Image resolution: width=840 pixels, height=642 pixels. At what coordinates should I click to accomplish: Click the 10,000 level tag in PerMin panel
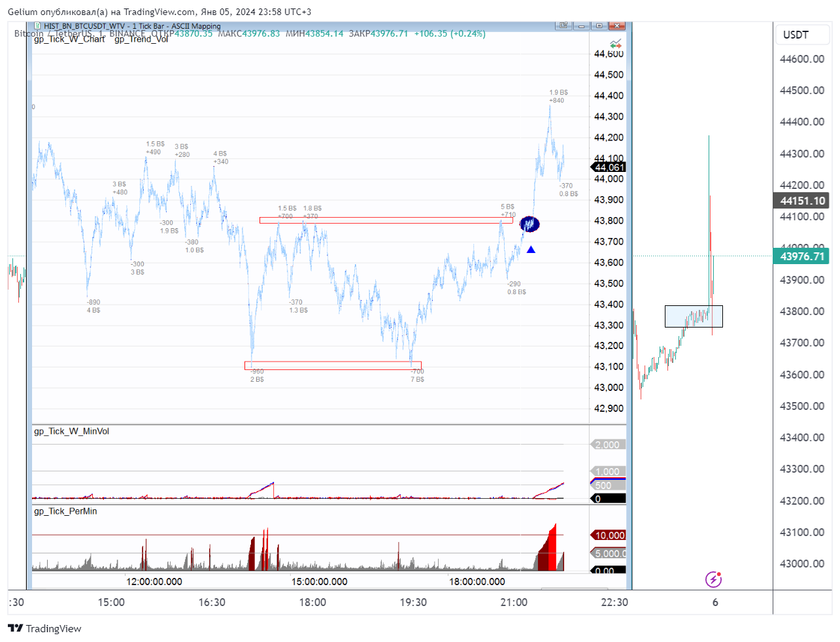pos(609,535)
